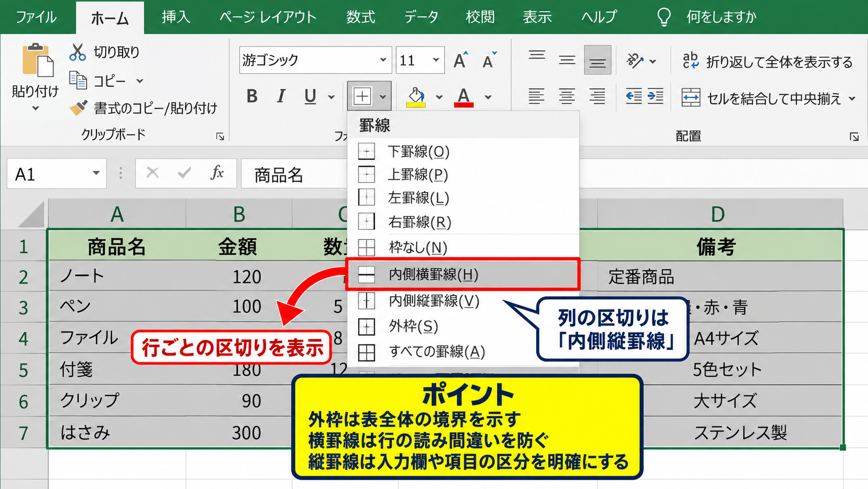
Task: Click the Copy (コピー) icon
Action: 78,81
